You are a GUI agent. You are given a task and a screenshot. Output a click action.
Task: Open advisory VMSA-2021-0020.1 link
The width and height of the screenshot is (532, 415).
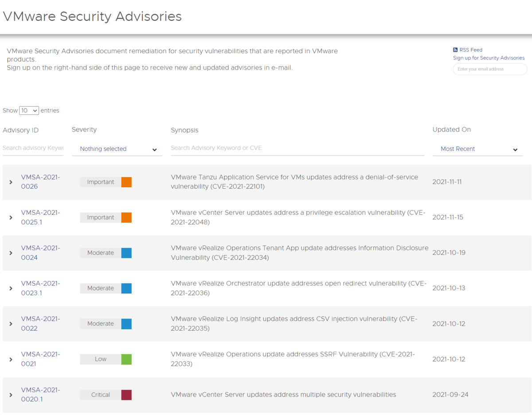40,395
